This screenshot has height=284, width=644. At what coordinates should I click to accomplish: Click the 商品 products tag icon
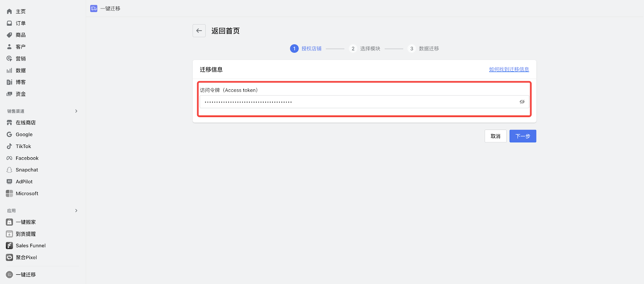click(x=9, y=35)
